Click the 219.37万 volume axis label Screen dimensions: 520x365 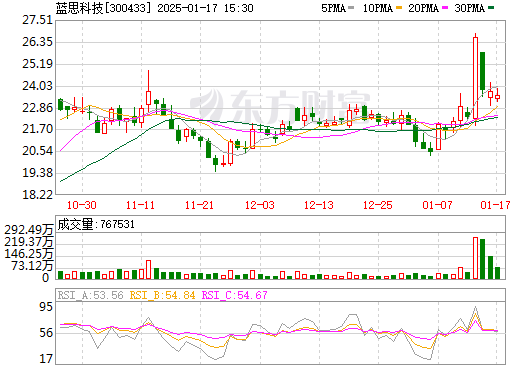coord(29,242)
